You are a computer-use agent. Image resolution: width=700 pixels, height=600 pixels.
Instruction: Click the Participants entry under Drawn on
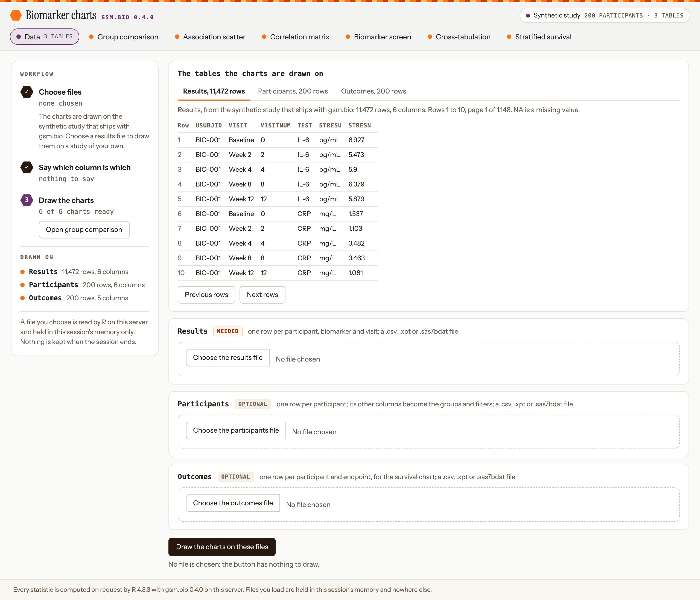tap(82, 285)
